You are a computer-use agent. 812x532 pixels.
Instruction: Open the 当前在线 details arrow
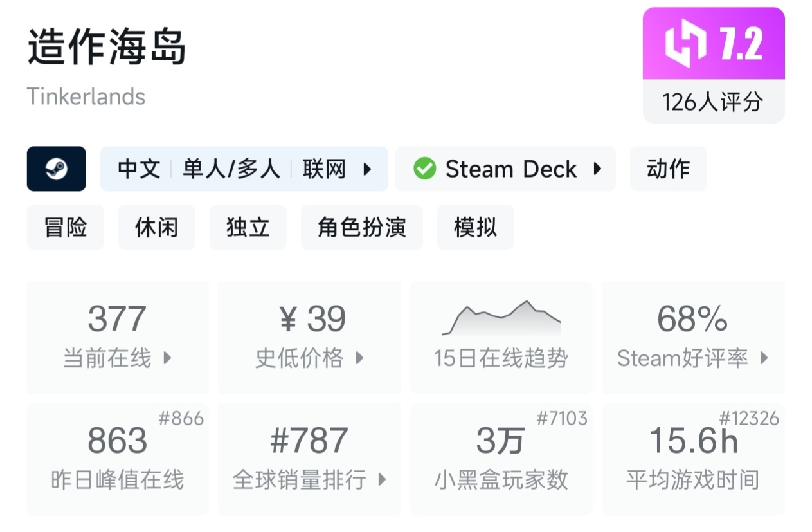(168, 358)
